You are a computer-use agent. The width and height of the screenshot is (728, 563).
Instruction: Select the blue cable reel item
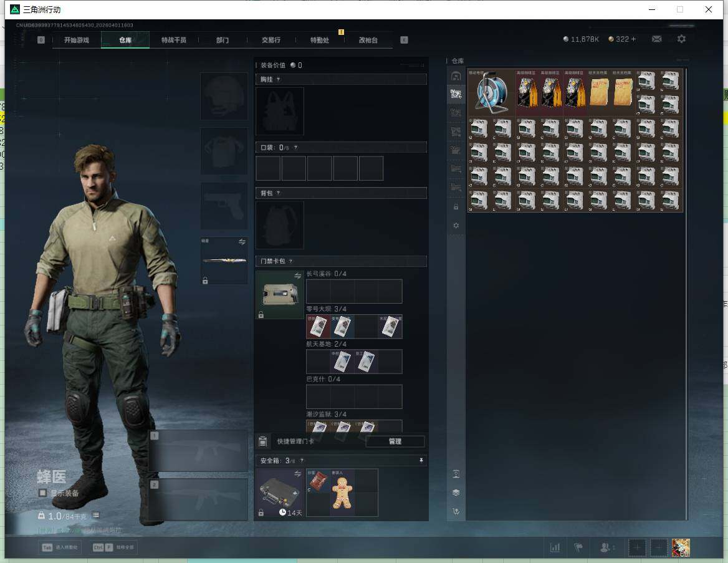click(491, 92)
